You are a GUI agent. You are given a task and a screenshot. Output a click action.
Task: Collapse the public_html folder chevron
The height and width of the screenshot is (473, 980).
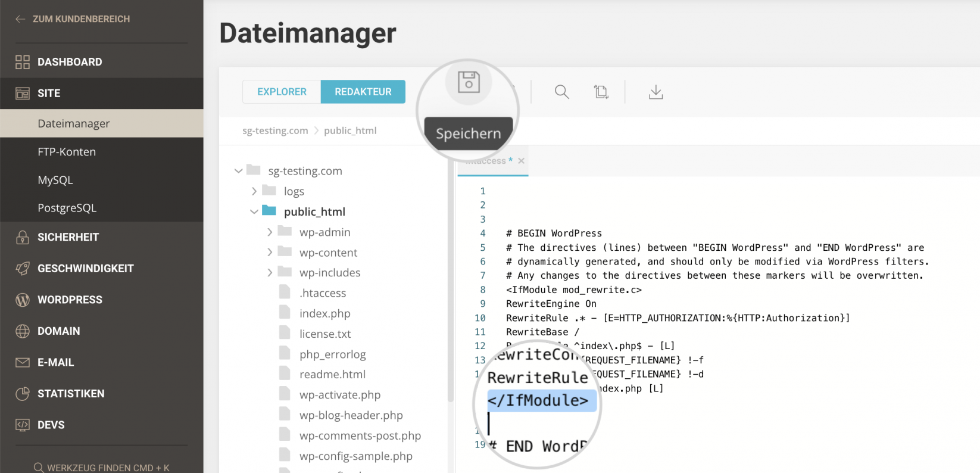(x=254, y=211)
